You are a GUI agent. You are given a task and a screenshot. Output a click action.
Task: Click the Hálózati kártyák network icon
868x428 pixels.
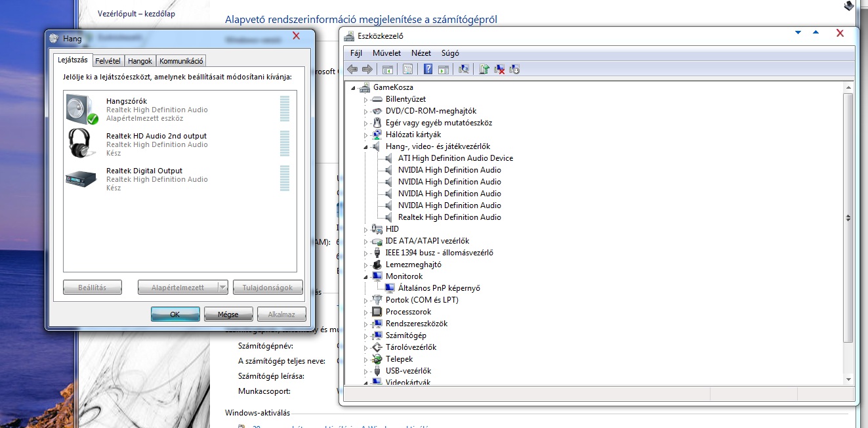377,135
